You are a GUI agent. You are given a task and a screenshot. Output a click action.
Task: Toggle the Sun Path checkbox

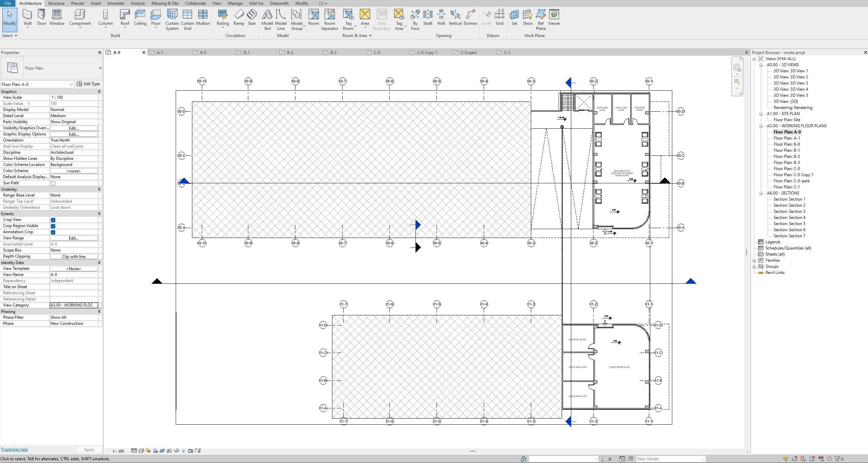53,183
